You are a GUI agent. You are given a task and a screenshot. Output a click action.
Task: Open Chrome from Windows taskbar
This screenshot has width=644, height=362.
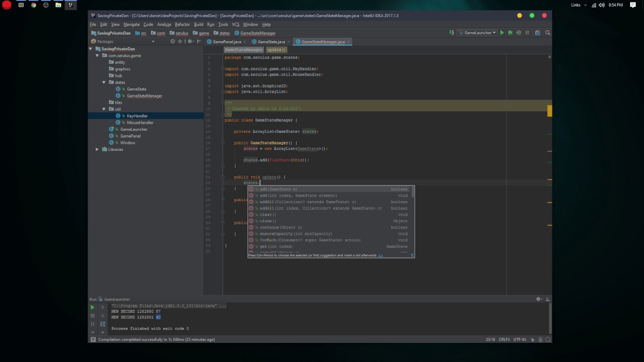[34, 5]
